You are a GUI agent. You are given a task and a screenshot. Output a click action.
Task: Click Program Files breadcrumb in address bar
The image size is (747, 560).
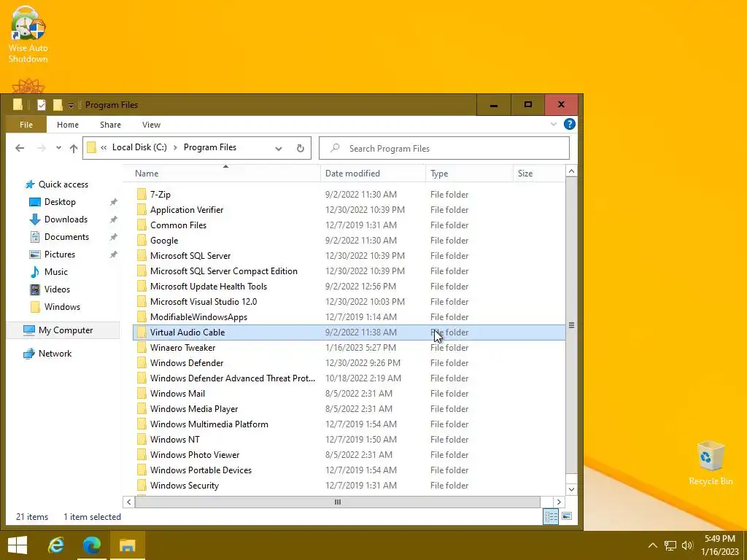click(210, 147)
